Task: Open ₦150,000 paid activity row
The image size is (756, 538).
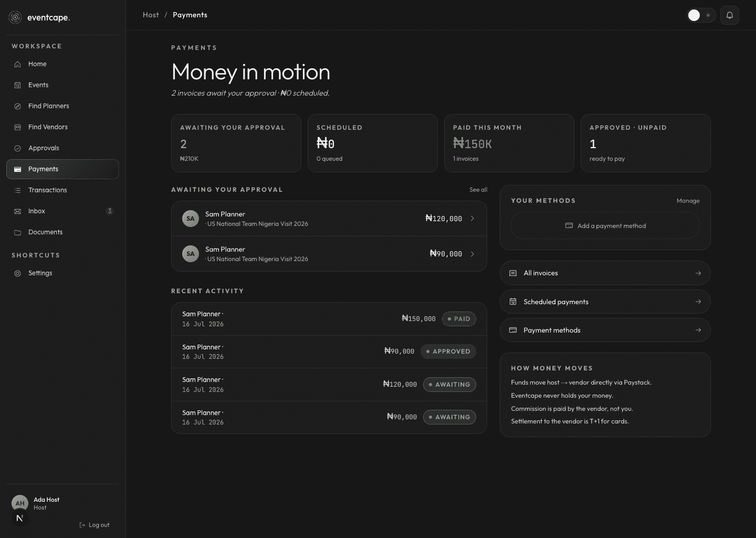Action: (329, 319)
